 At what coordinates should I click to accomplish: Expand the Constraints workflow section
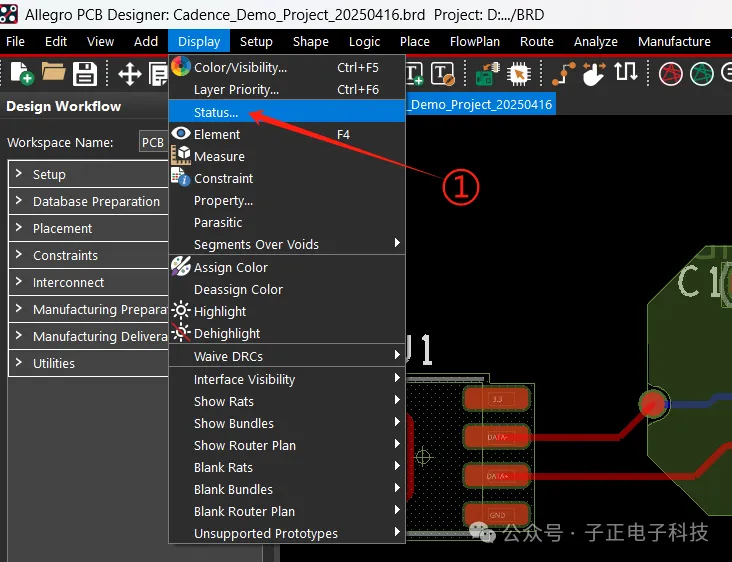click(19, 255)
